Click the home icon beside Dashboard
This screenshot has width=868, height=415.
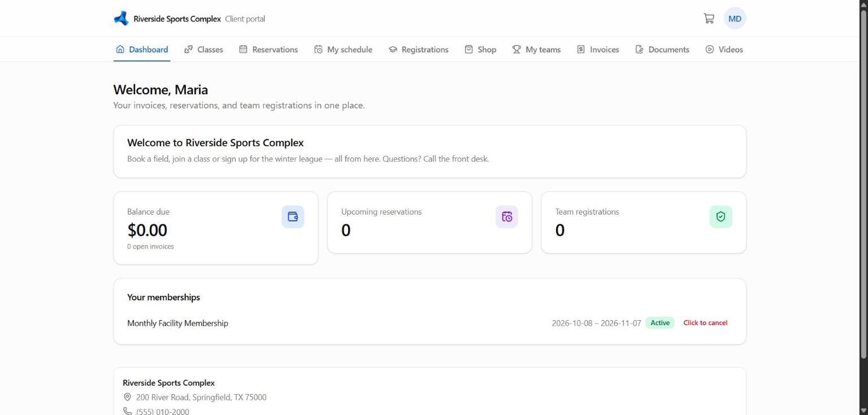[120, 50]
